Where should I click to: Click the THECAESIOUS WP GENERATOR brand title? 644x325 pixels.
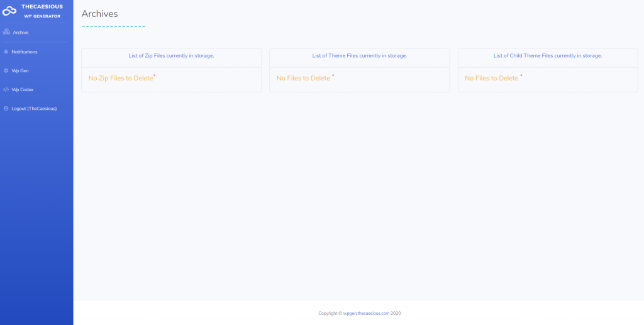pos(42,11)
